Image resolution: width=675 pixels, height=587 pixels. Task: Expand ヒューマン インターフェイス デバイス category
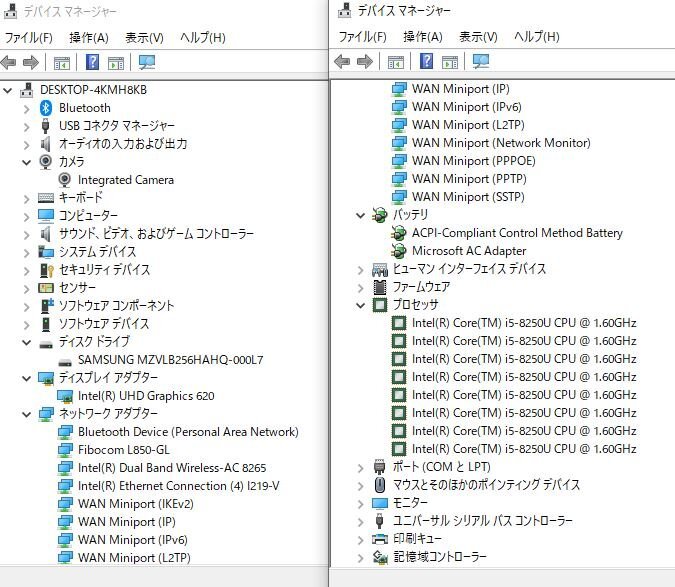[x=361, y=270]
